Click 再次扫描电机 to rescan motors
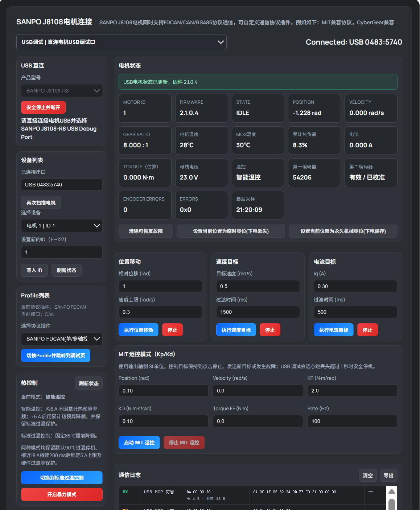The height and width of the screenshot is (510, 420). pyautogui.click(x=41, y=203)
